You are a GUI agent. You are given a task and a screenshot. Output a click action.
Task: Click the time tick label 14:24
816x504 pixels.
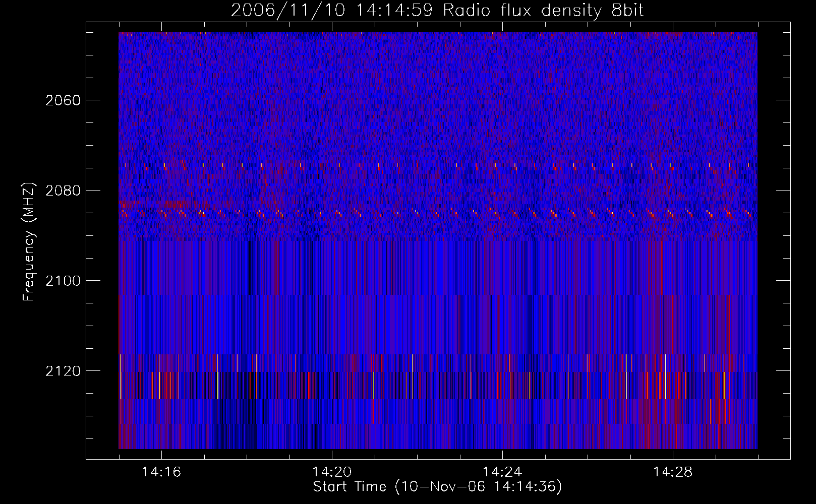(502, 472)
